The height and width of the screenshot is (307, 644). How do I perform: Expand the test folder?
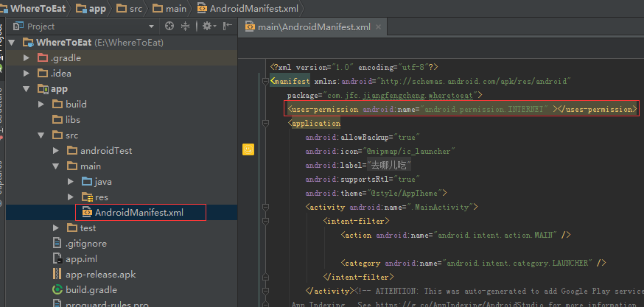tap(56, 227)
